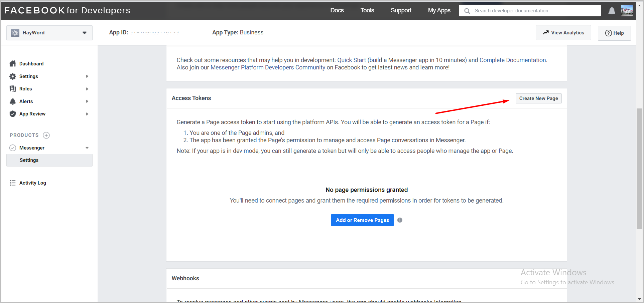
Task: Click the Access Tokens heading
Action: [x=191, y=98]
